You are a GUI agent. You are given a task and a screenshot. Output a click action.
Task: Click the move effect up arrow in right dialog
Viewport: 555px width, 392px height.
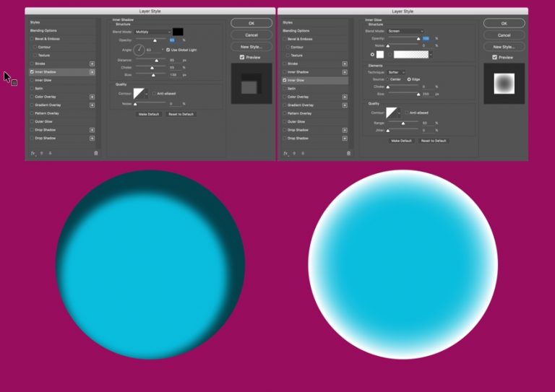294,153
